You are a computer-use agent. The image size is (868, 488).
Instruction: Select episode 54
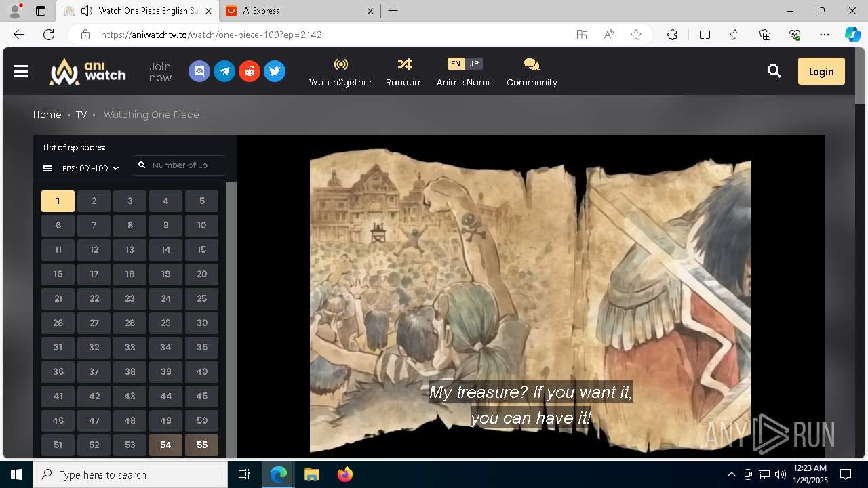[x=165, y=445]
